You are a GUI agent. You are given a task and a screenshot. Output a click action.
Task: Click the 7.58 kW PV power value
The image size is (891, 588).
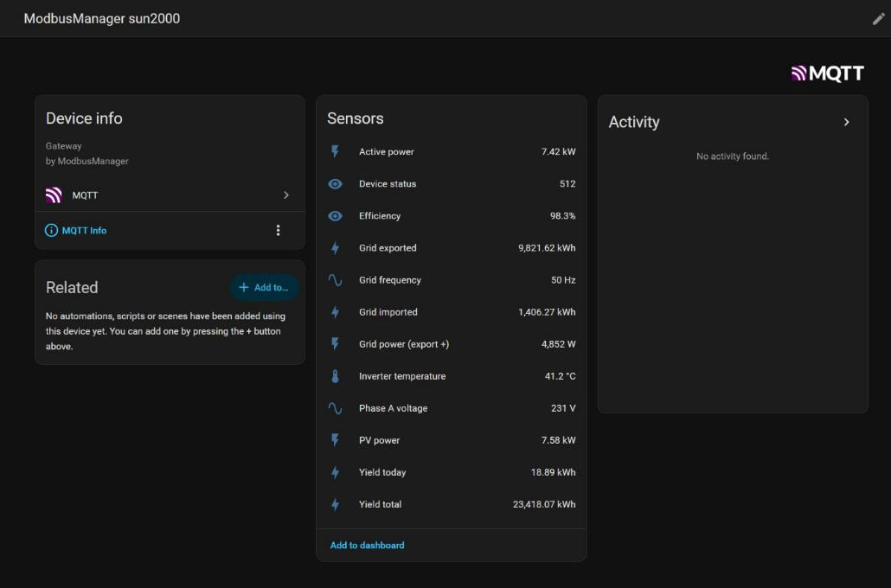coord(558,440)
